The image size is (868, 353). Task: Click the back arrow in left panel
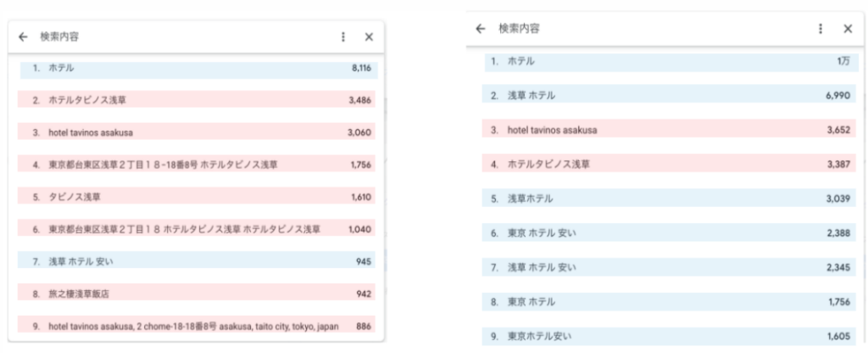(23, 36)
